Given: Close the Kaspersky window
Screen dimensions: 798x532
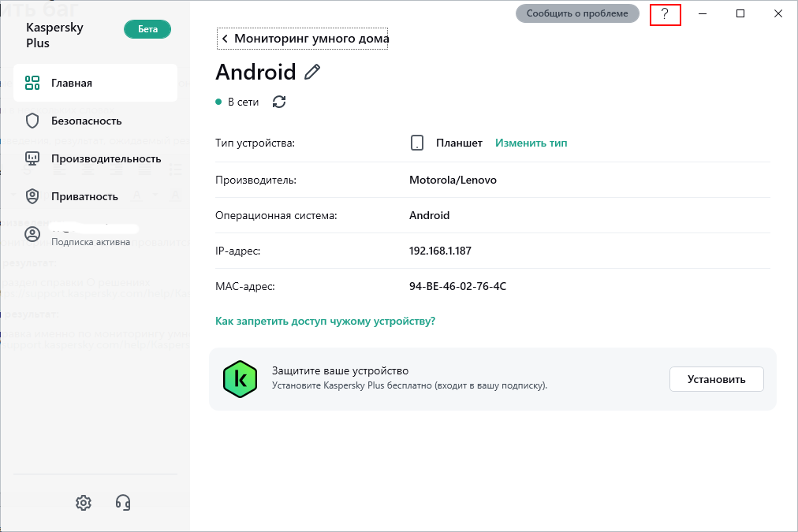Looking at the screenshot, I should 778,13.
